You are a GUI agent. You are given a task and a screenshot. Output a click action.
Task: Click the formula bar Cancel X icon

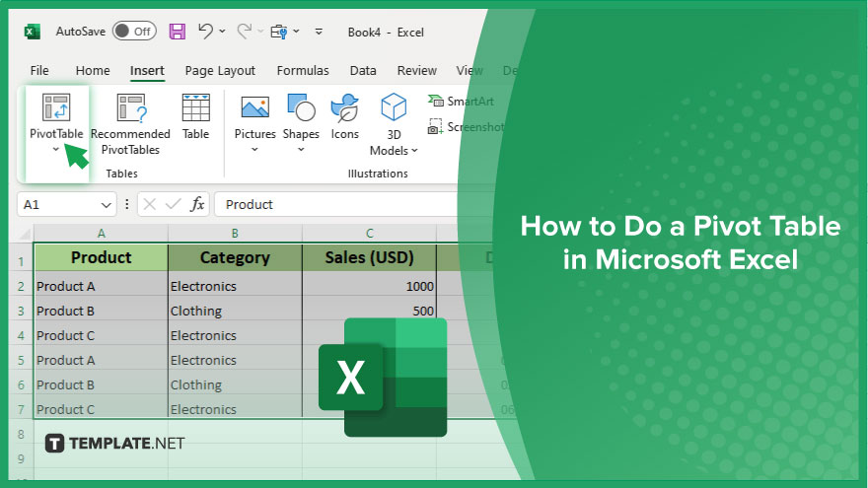coord(150,205)
